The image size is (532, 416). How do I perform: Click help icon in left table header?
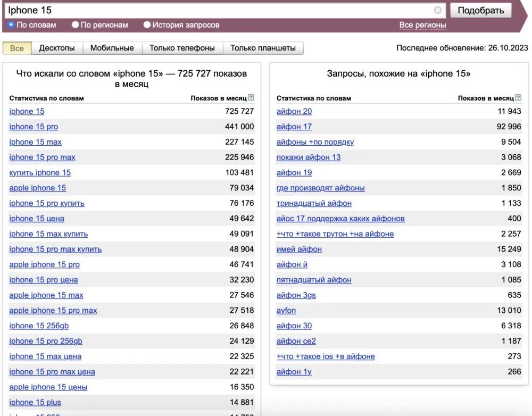click(251, 98)
